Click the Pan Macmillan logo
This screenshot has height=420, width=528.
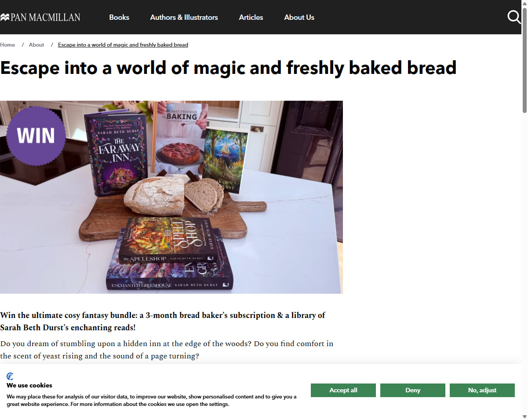(40, 17)
